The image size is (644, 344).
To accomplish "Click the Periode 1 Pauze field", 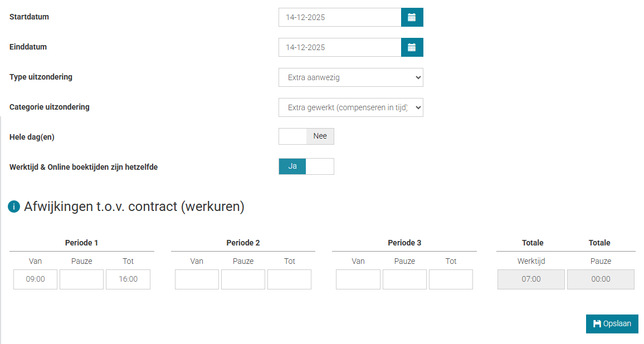I will pyautogui.click(x=81, y=279).
